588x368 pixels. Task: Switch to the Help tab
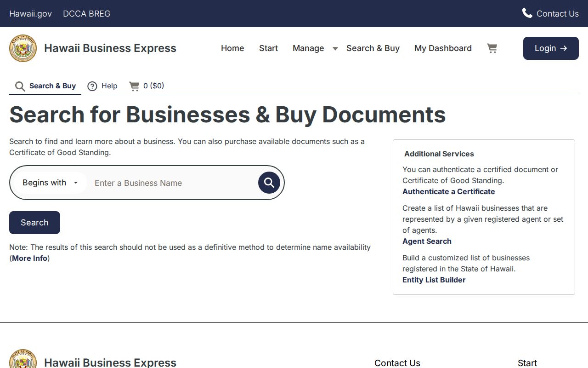[x=102, y=86]
